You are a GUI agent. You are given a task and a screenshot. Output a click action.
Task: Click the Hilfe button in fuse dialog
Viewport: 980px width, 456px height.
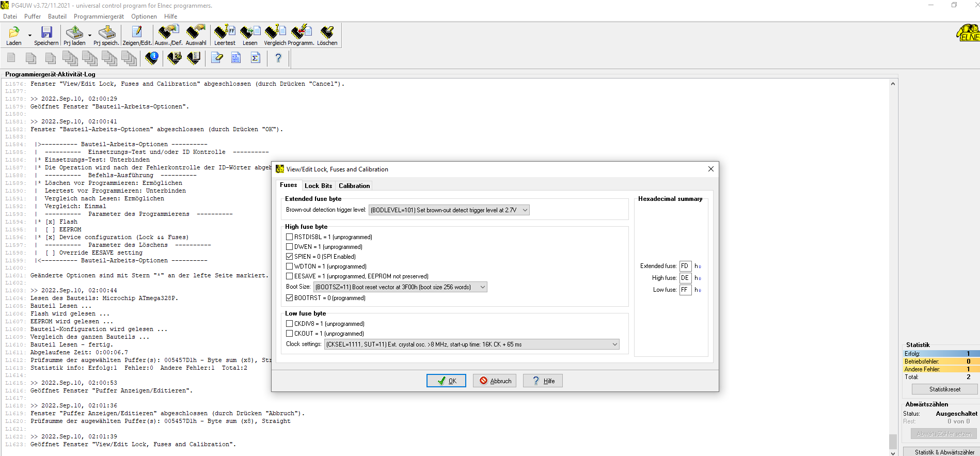543,381
